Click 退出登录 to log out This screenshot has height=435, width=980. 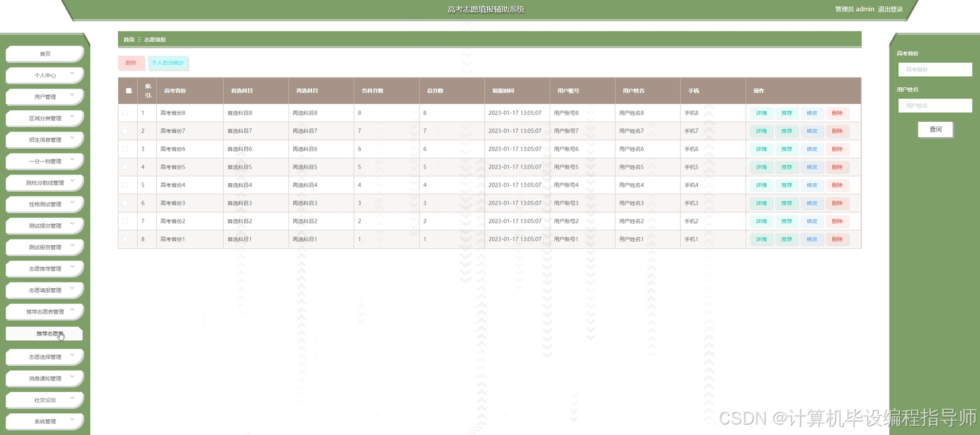pos(890,9)
